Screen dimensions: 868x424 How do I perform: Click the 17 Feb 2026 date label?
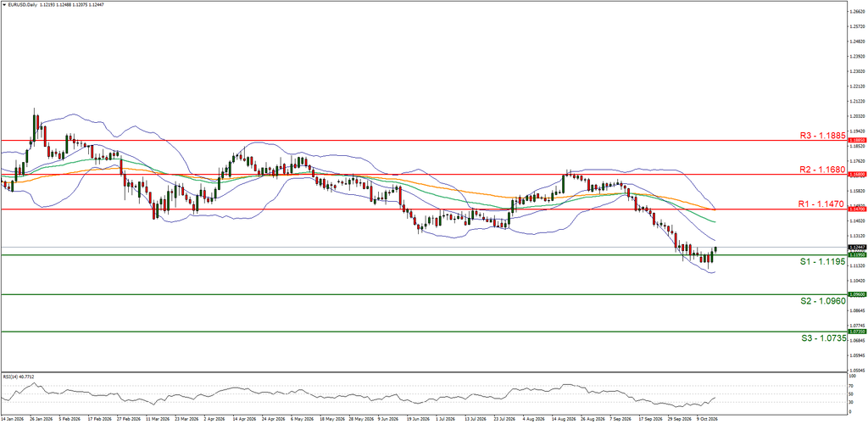coord(101,420)
